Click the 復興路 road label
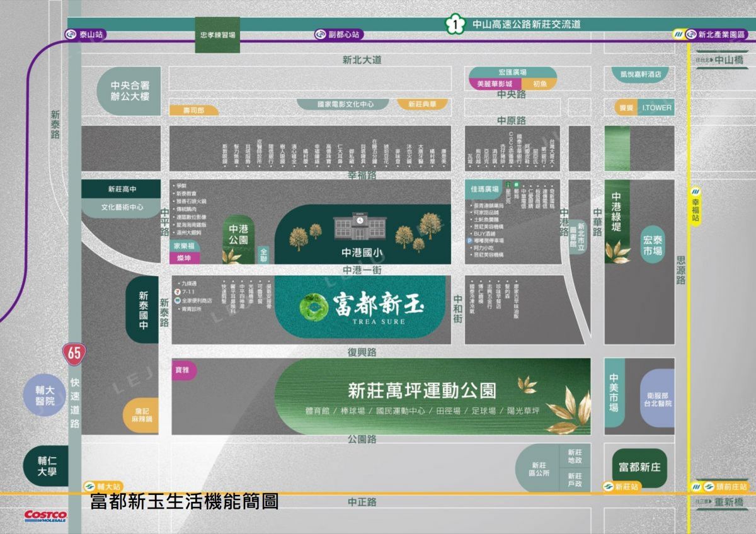Viewport: 756px width, 534px height. tap(362, 352)
